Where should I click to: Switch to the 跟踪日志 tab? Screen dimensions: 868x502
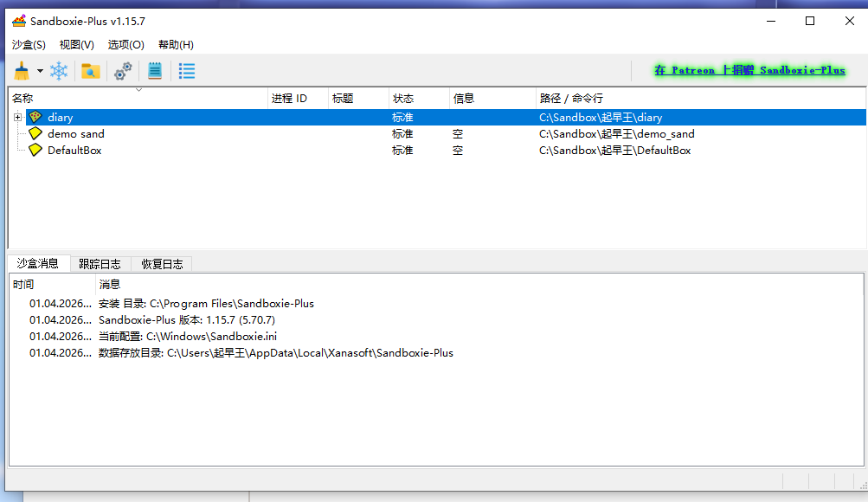coord(100,264)
